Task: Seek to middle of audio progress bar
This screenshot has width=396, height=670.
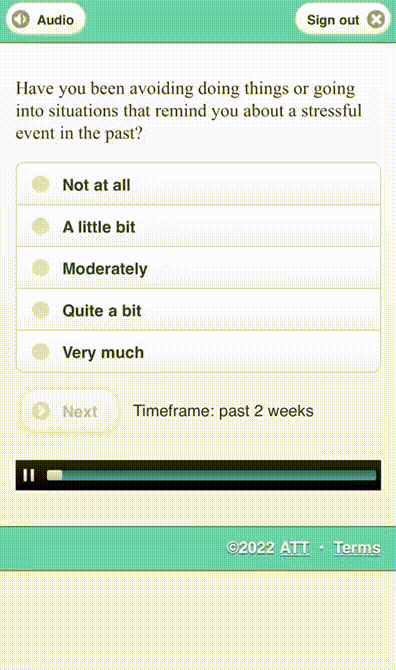Action: click(211, 475)
